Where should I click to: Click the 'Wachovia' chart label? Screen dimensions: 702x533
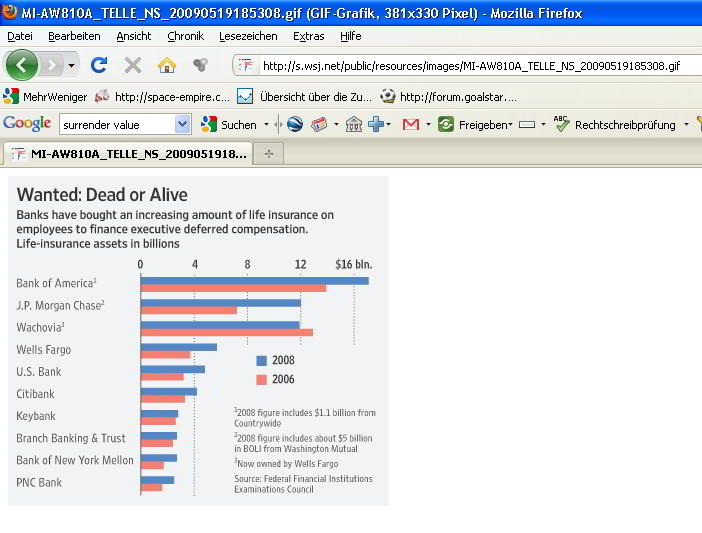(x=40, y=328)
